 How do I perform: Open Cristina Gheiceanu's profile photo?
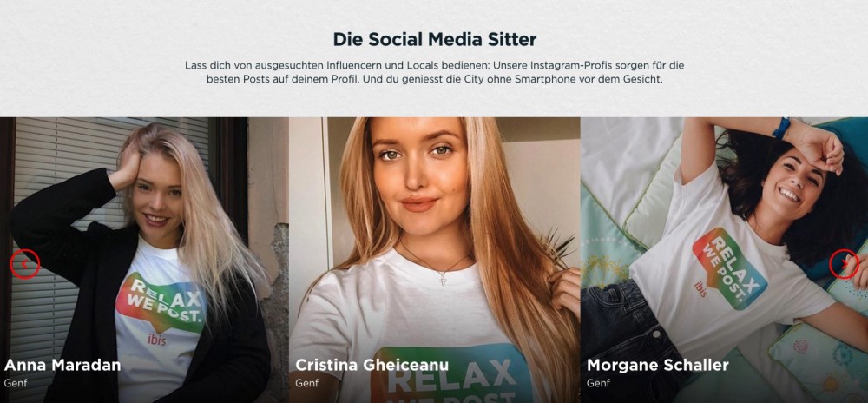click(x=435, y=260)
